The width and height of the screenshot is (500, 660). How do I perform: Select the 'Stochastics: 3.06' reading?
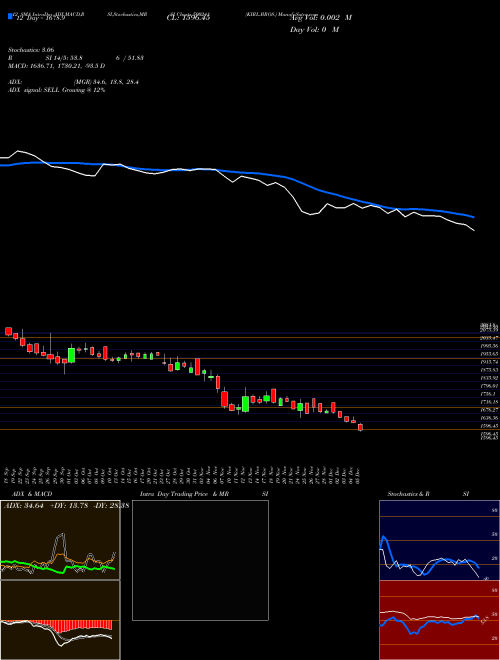(31, 50)
